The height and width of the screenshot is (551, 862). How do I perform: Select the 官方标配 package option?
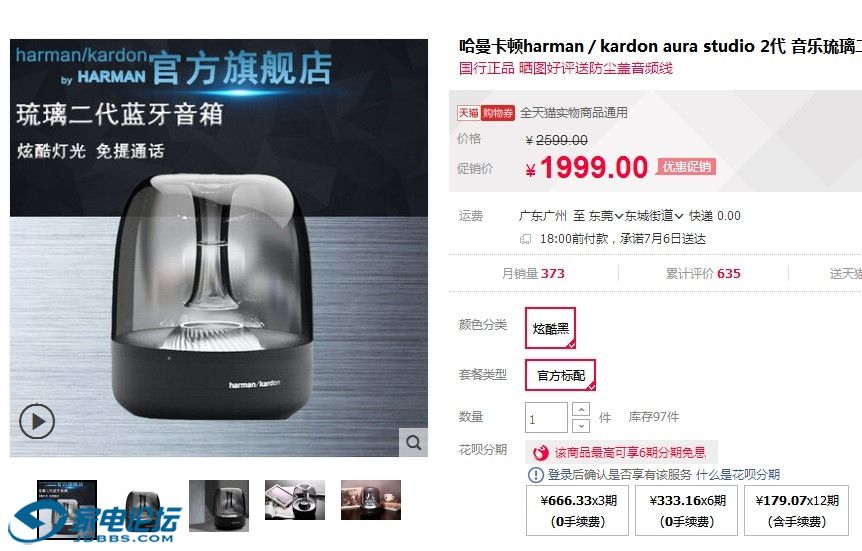(x=560, y=375)
